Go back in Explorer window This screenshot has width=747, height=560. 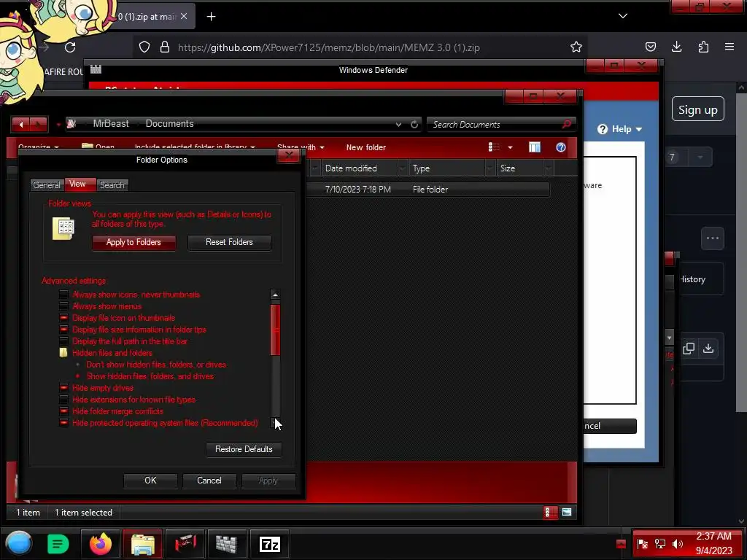[21, 125]
